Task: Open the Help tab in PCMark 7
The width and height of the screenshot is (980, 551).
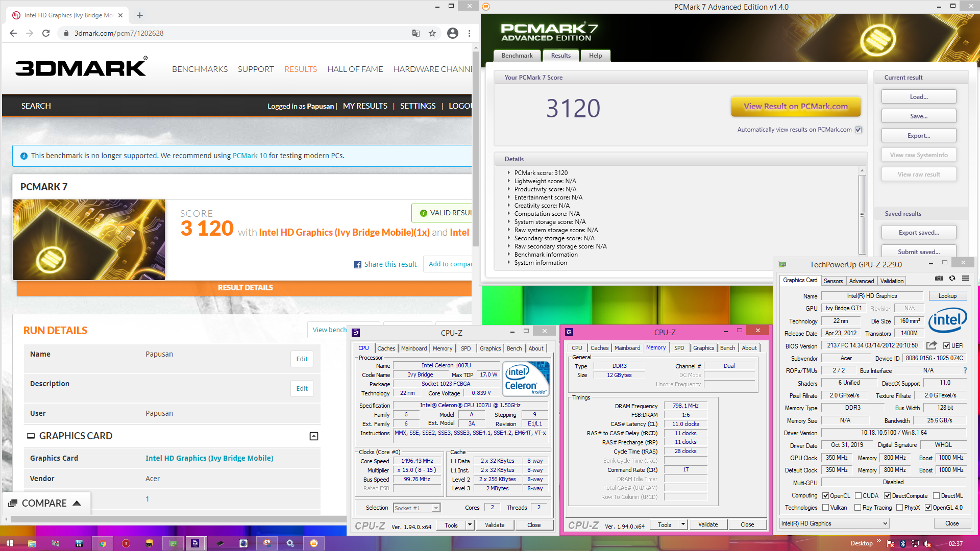Action: point(595,56)
